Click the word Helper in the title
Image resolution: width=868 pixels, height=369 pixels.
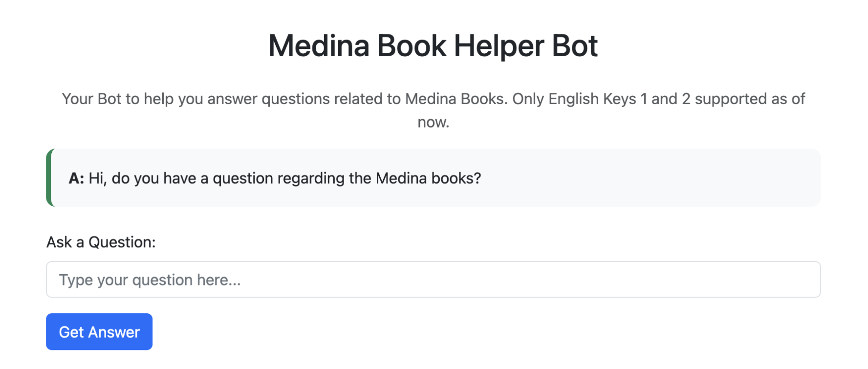[x=499, y=46]
